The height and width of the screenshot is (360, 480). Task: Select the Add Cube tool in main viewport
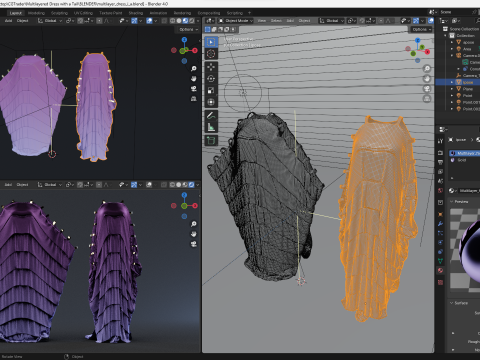[x=211, y=140]
